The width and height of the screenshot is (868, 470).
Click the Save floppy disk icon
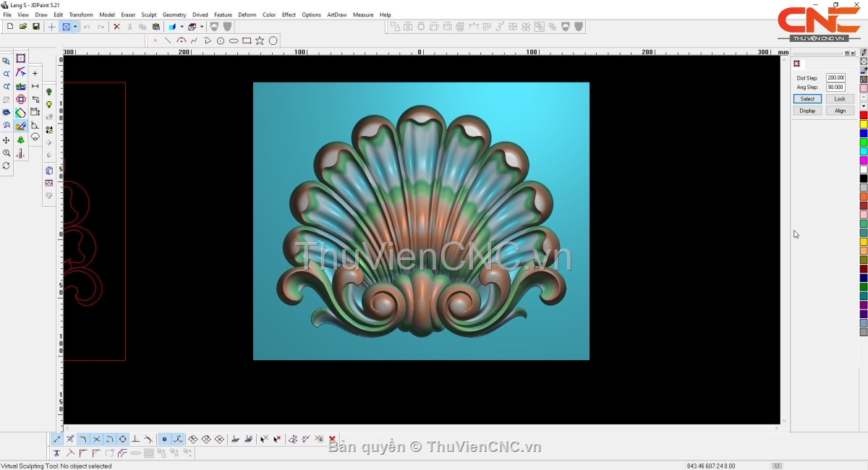36,27
